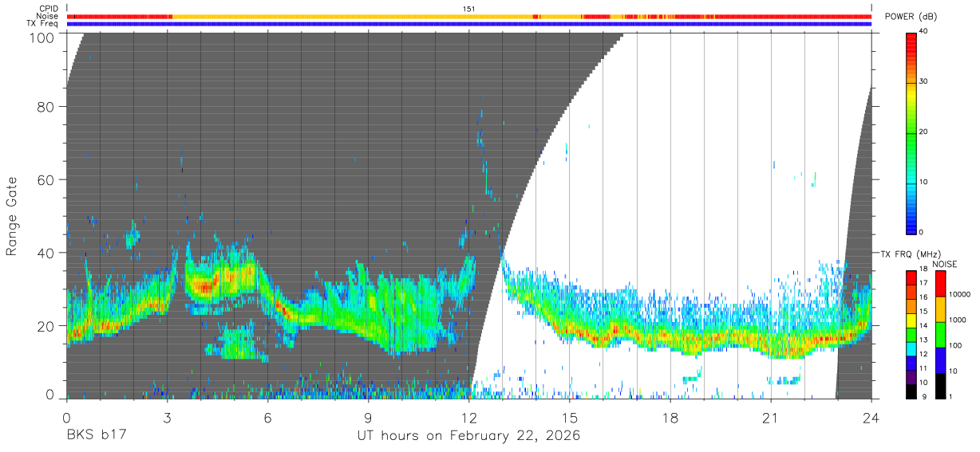Viewport: 980px width, 452px height.
Task: Click the POWER (dB) legend title
Action: click(x=911, y=17)
